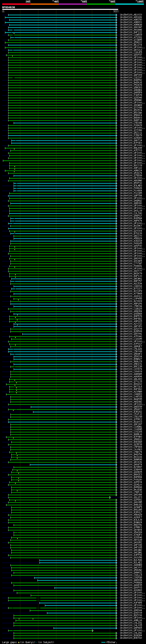Click the UniRef100_B4FI22 sequence label
This screenshot has width=146, height=644.
click(131, 32)
